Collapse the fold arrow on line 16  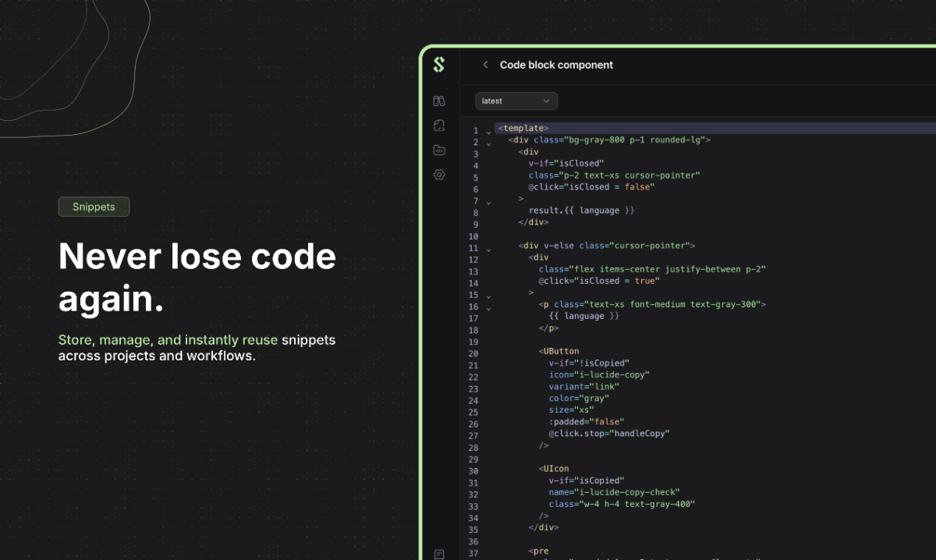[489, 308]
